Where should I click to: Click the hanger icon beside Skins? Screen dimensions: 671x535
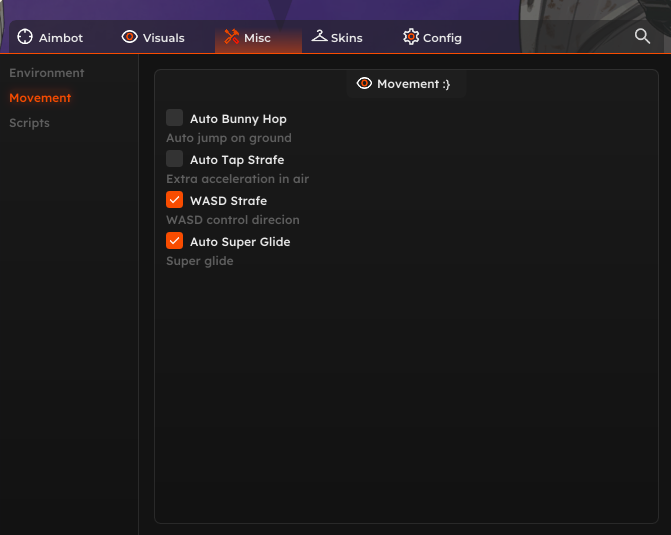coord(319,37)
